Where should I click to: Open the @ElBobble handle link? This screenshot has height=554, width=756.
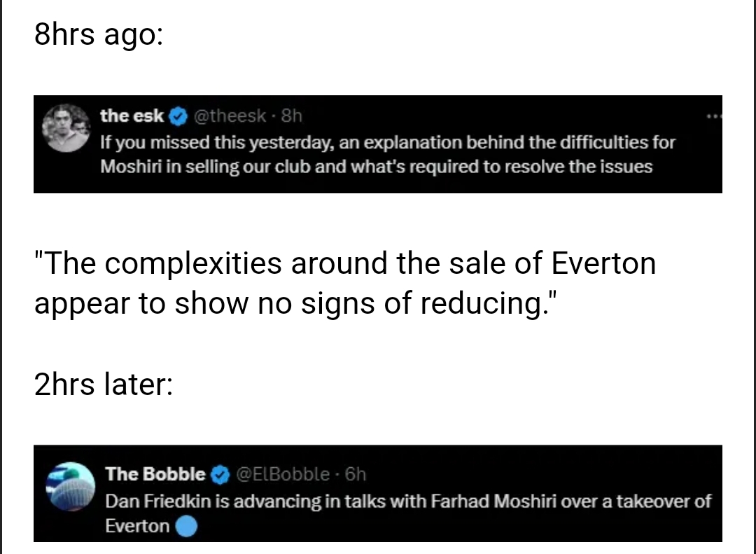[x=283, y=474]
